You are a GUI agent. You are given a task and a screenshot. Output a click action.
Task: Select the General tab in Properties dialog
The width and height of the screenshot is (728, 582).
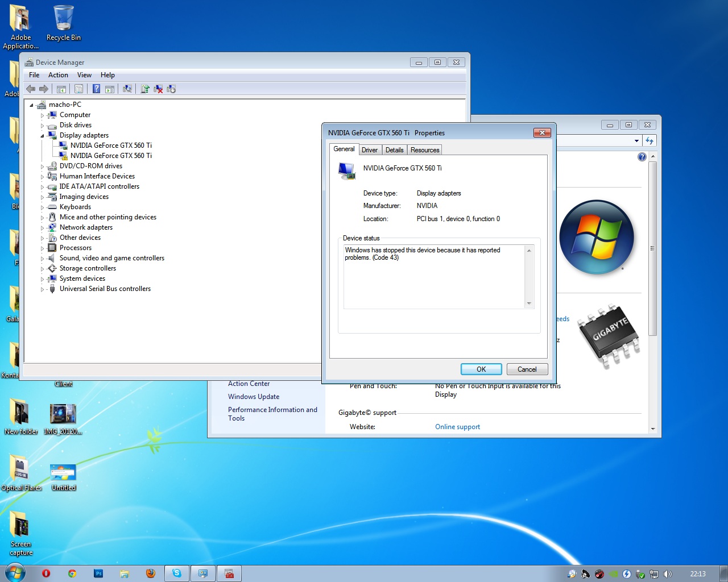click(x=344, y=149)
